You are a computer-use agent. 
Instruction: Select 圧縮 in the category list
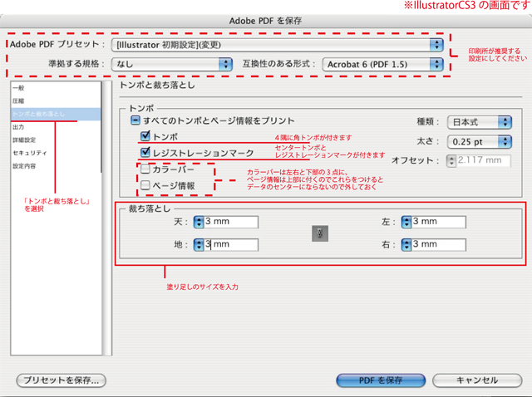point(56,101)
